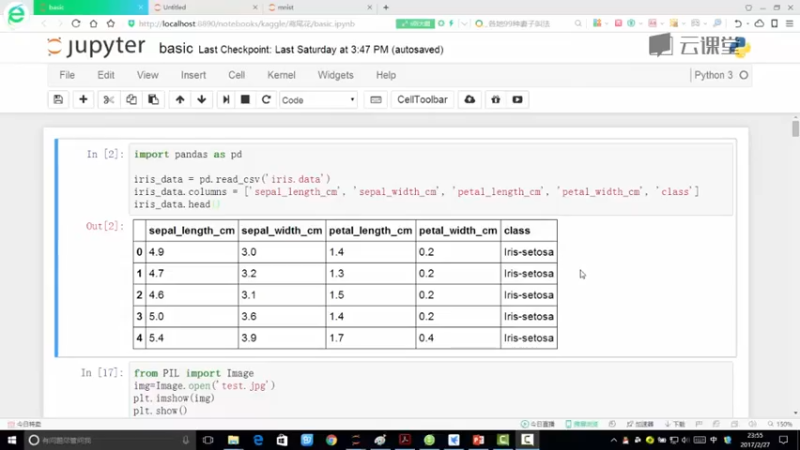Go to browser home page
This screenshot has height=450, width=800.
point(93,23)
